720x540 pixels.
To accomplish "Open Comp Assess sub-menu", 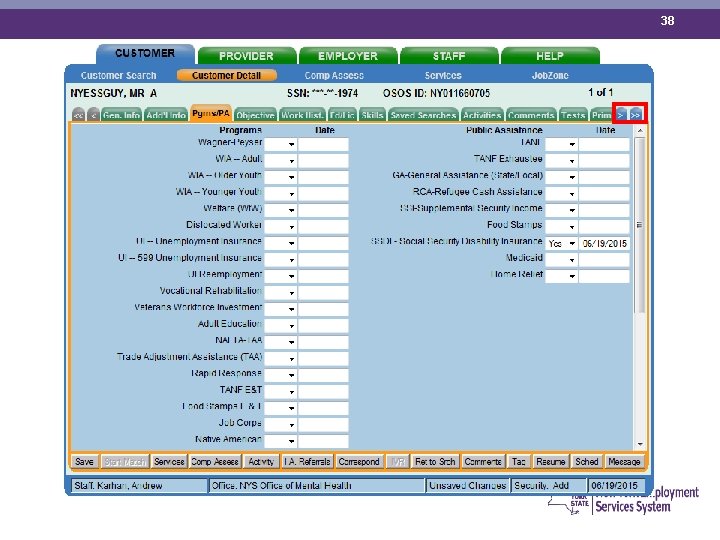I will tap(334, 75).
